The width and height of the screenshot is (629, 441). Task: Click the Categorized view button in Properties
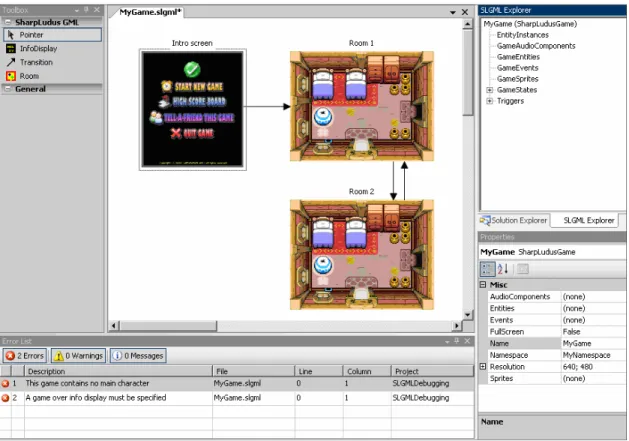click(x=487, y=269)
